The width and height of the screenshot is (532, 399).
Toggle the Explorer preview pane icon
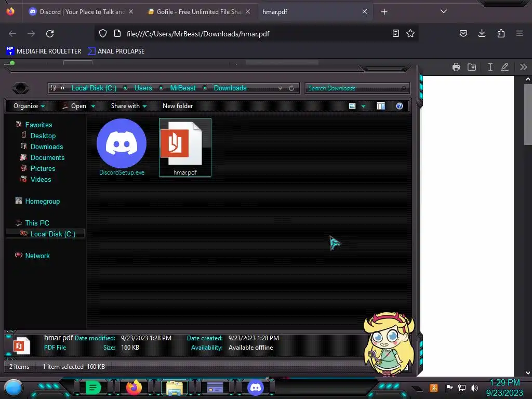click(x=381, y=106)
